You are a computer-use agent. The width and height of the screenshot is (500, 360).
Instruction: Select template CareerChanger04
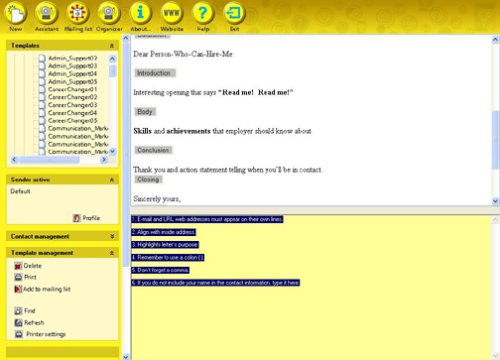coord(73,113)
